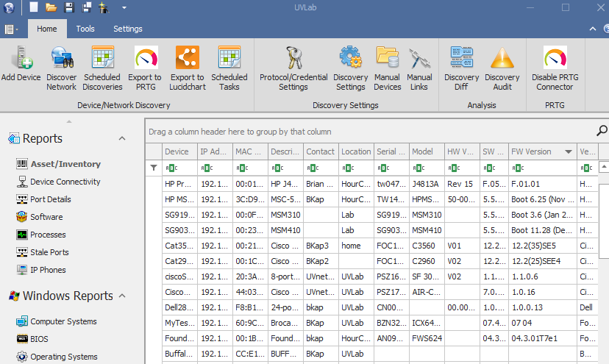The image size is (609, 364).
Task: Switch to the Home tab
Action: pos(47,29)
